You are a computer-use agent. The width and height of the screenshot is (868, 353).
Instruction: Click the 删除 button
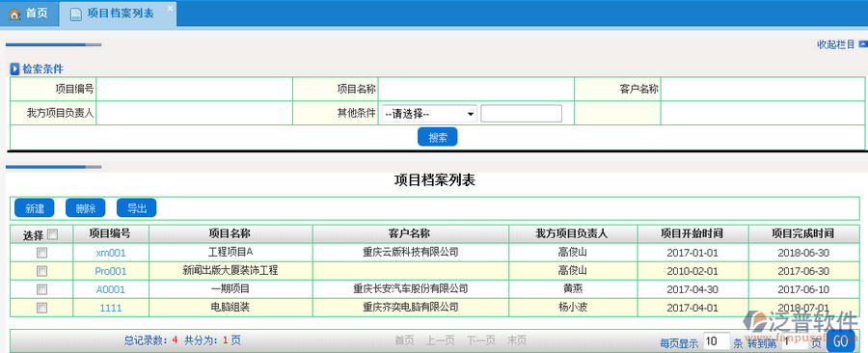coord(85,208)
